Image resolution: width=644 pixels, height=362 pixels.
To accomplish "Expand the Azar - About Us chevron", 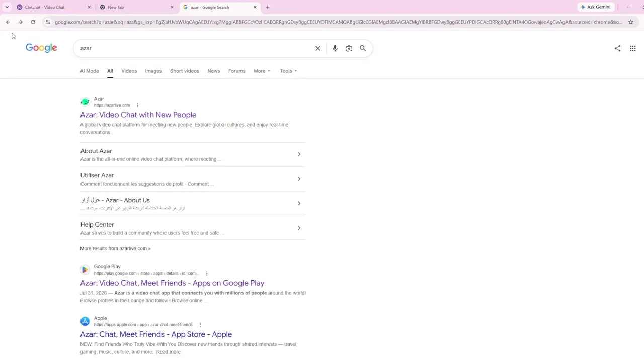I will point(299,204).
